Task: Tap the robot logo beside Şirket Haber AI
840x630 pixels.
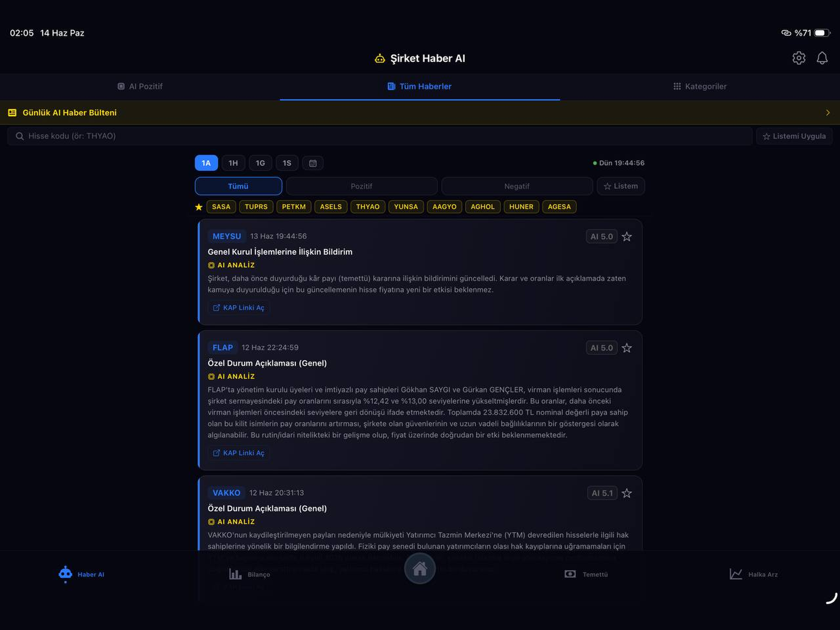Action: click(x=380, y=58)
